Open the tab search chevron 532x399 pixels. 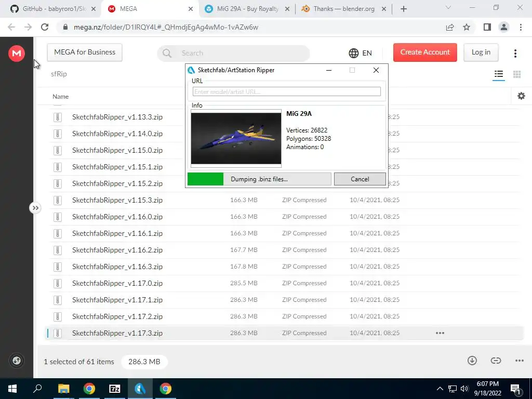click(x=448, y=7)
